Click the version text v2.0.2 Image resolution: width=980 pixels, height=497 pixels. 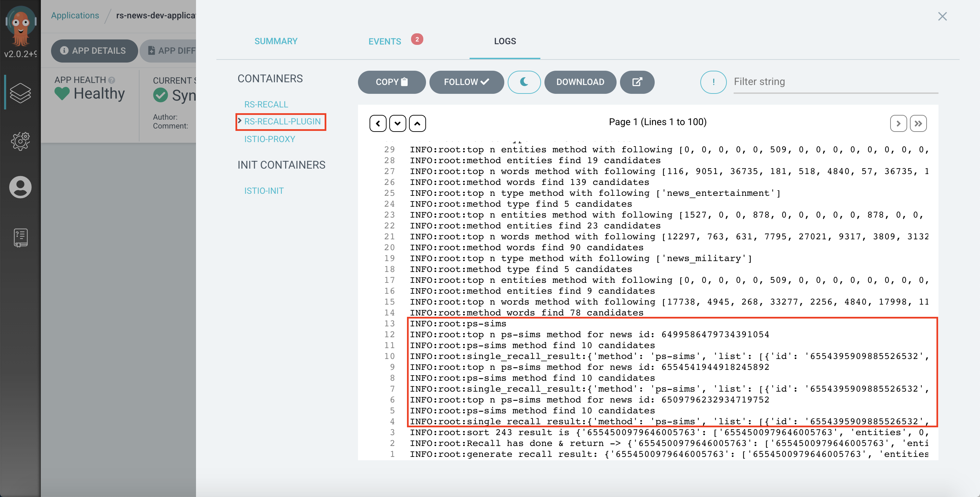(x=20, y=54)
